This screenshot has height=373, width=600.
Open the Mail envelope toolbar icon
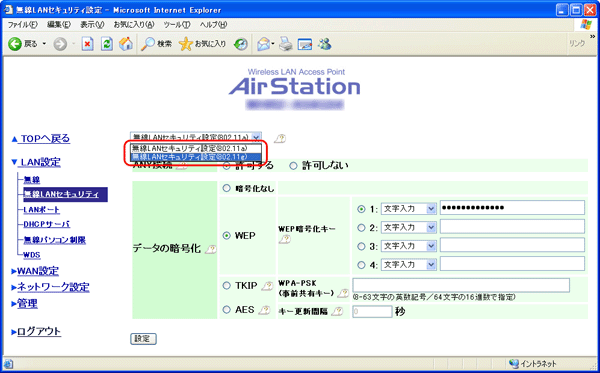[264, 44]
